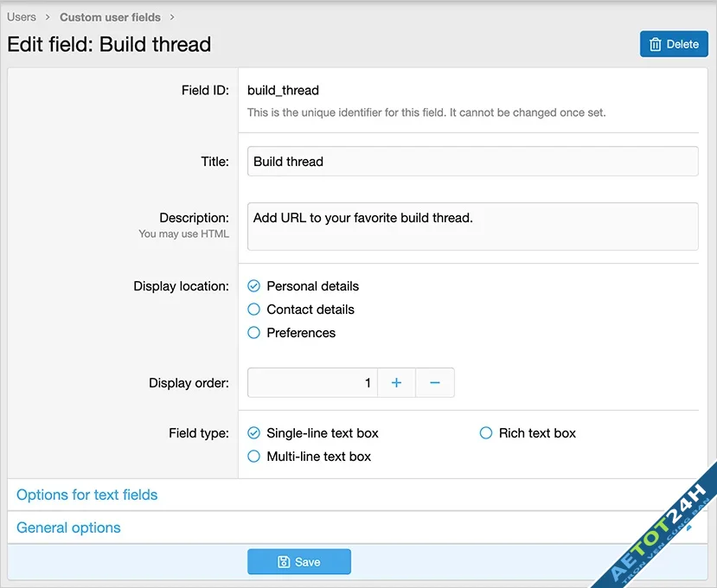
Task: Click into the Title input field
Action: point(472,162)
